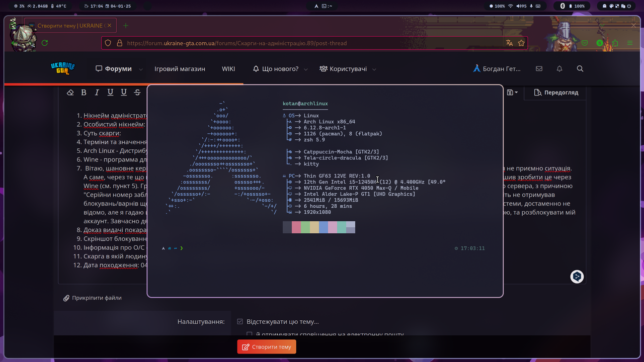
Task: Open the forum alerts bell icon
Action: coord(559,69)
